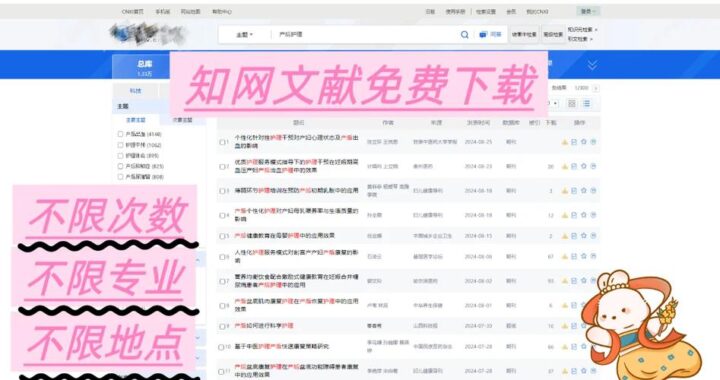Open 手机版 top navigation link
The height and width of the screenshot is (380, 720).
coord(163,11)
